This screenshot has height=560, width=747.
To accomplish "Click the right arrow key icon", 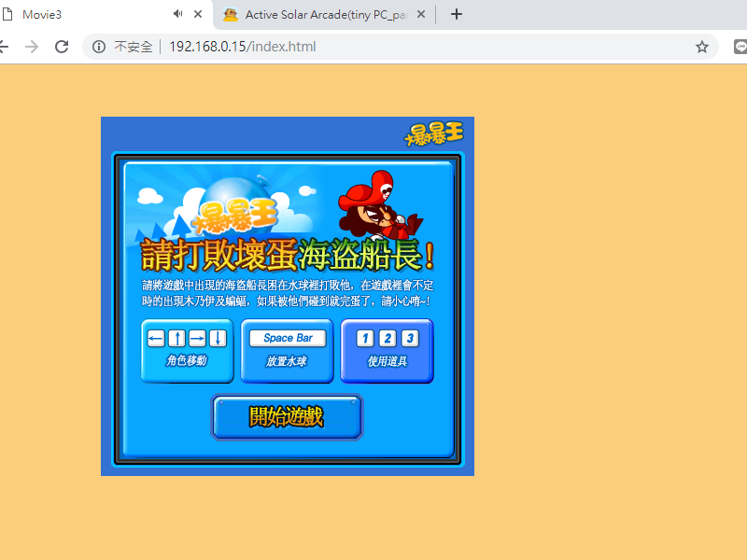I will pyautogui.click(x=197, y=338).
